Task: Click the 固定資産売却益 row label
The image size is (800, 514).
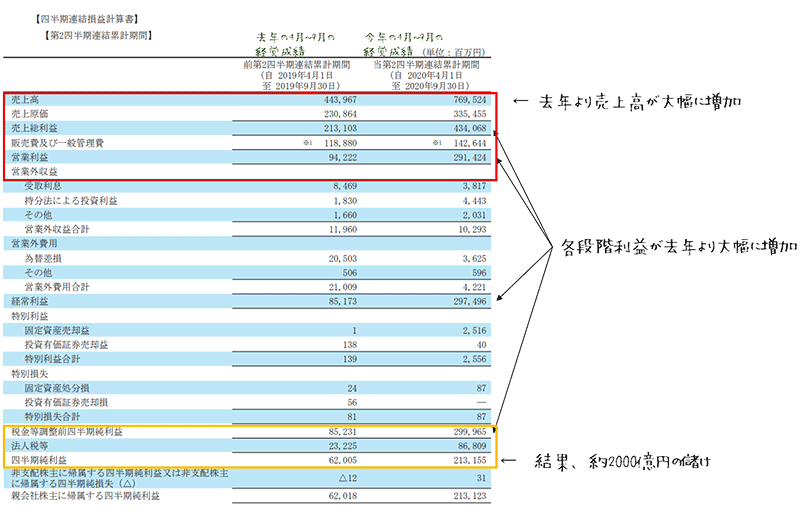Action: click(57, 330)
